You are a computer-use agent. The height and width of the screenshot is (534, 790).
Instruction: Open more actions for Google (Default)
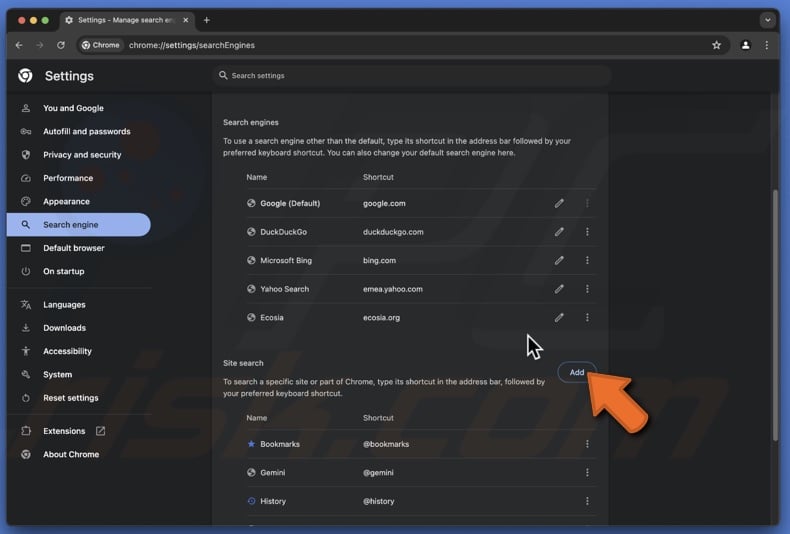click(587, 204)
